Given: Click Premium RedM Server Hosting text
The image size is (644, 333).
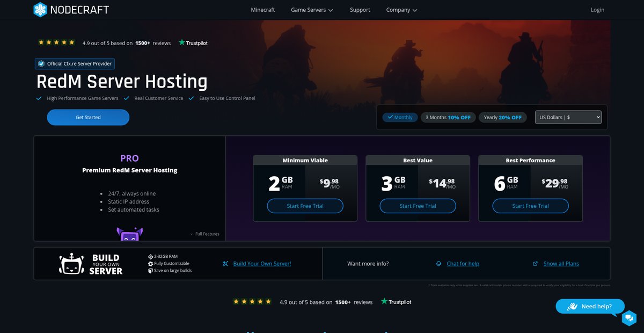Looking at the screenshot, I should [x=129, y=170].
